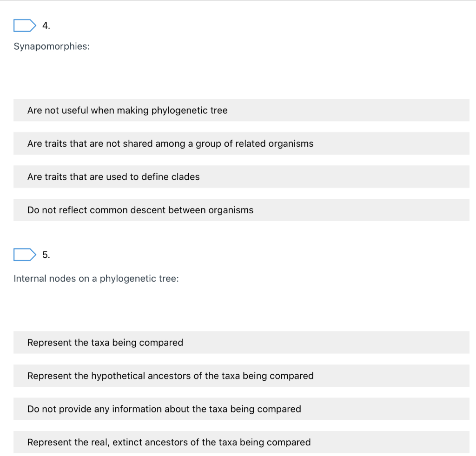Viewport: 476px width, 456px height.
Task: Click the bookmark marker for question 5
Action: [25, 254]
